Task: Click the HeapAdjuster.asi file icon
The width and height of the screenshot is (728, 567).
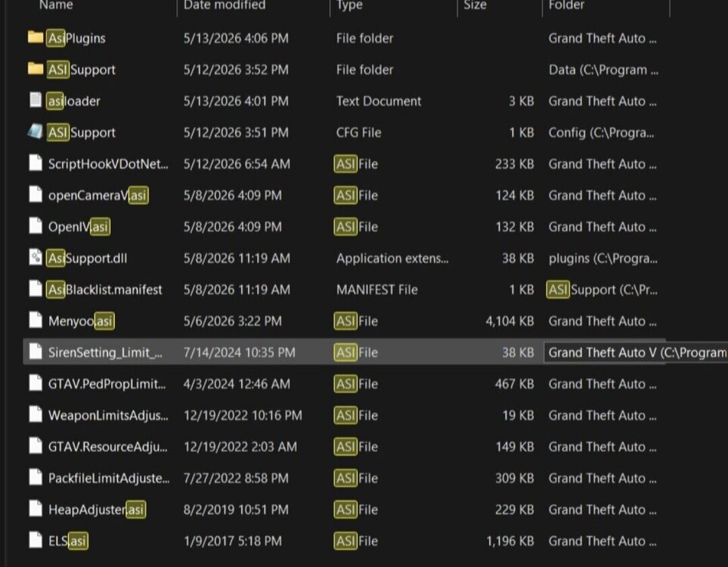Action: pos(36,509)
